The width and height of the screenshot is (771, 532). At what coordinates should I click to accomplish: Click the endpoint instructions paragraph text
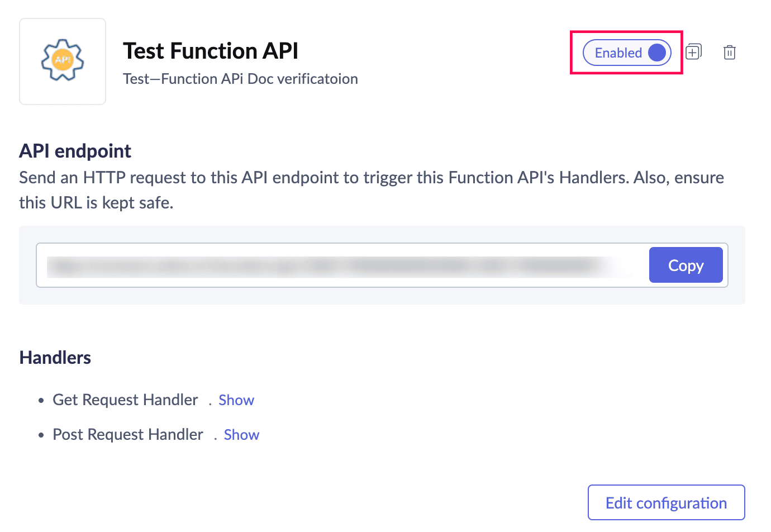click(372, 190)
